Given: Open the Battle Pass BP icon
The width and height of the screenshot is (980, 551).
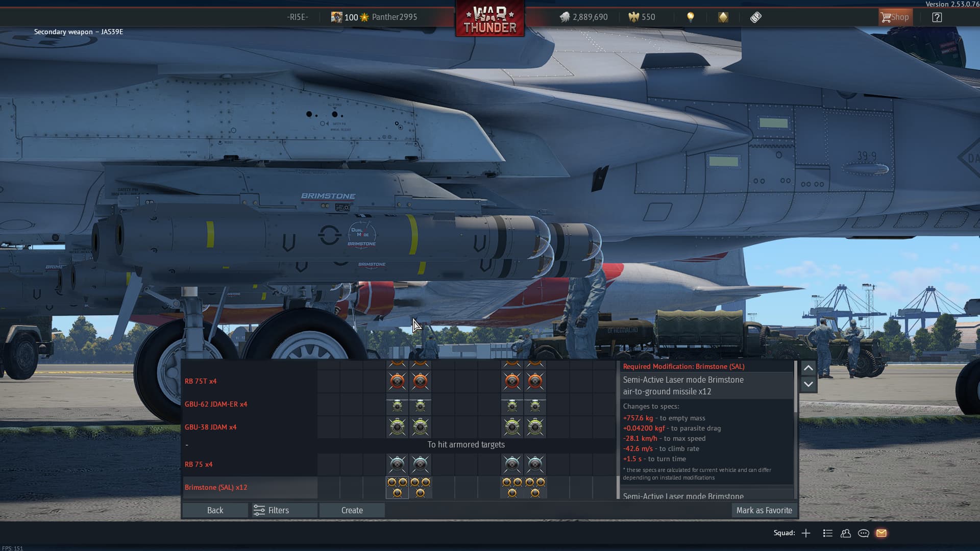Looking at the screenshot, I should click(x=755, y=17).
